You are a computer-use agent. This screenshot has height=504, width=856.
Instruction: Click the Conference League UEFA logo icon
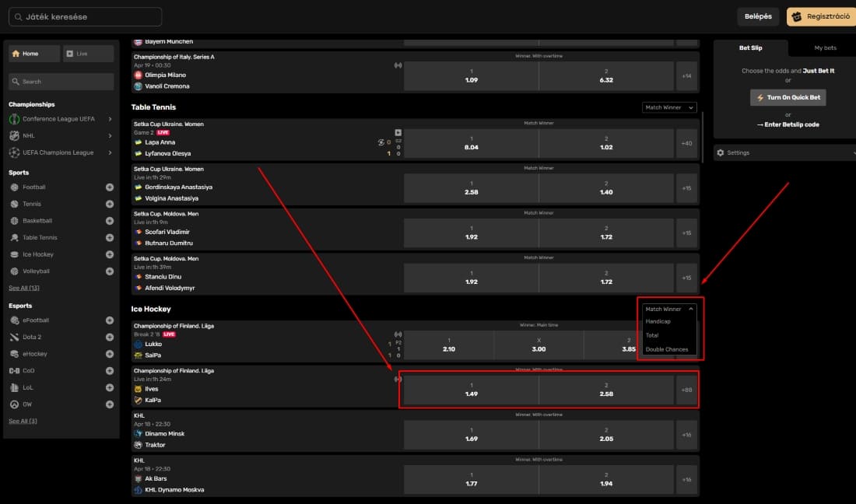point(15,119)
